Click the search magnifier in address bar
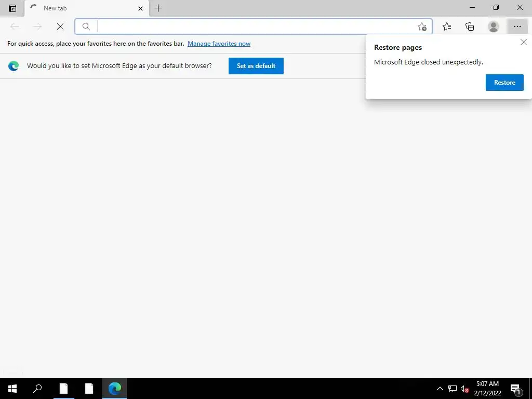The width and height of the screenshot is (532, 399). pos(86,26)
